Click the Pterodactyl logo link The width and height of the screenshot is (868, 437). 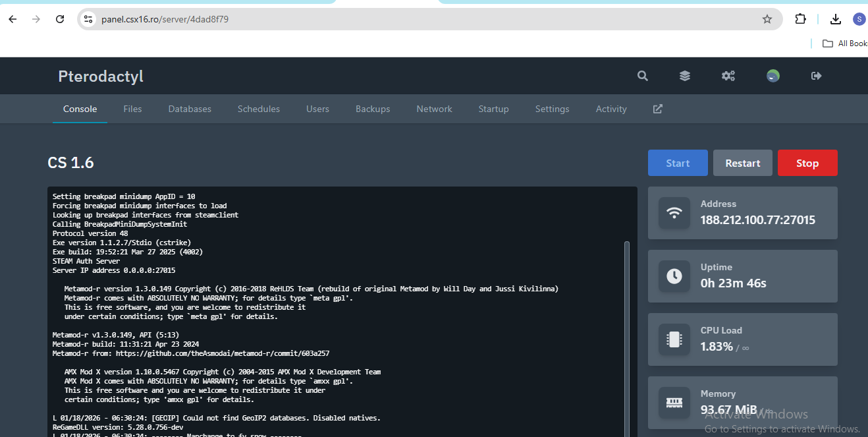coord(101,76)
